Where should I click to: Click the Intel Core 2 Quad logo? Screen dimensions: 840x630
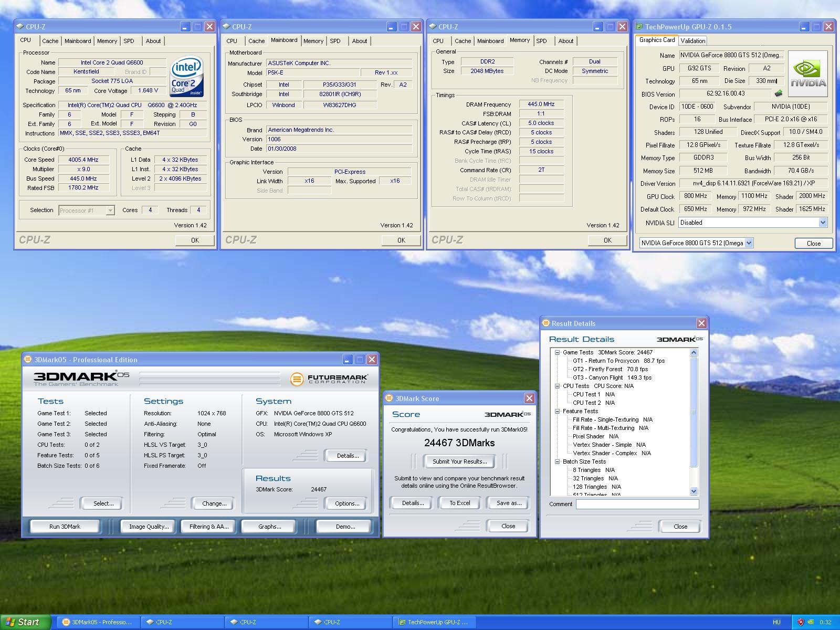(x=187, y=76)
